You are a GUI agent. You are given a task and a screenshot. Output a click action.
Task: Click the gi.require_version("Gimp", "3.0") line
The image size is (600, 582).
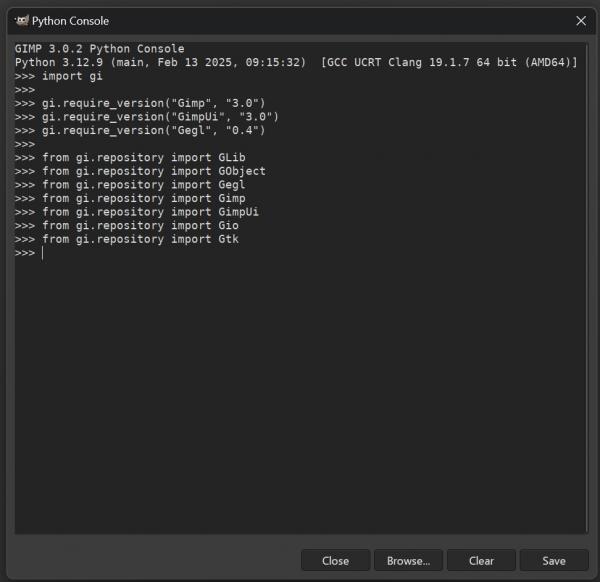[x=140, y=103]
